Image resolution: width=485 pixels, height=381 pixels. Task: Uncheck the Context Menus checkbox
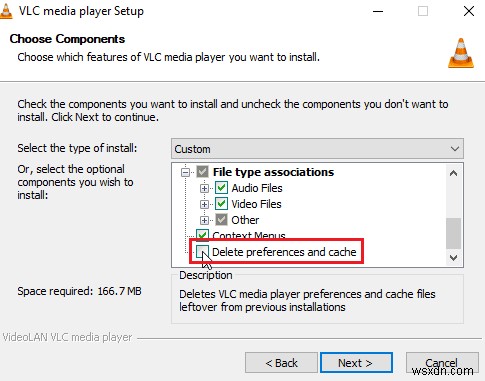(x=203, y=235)
